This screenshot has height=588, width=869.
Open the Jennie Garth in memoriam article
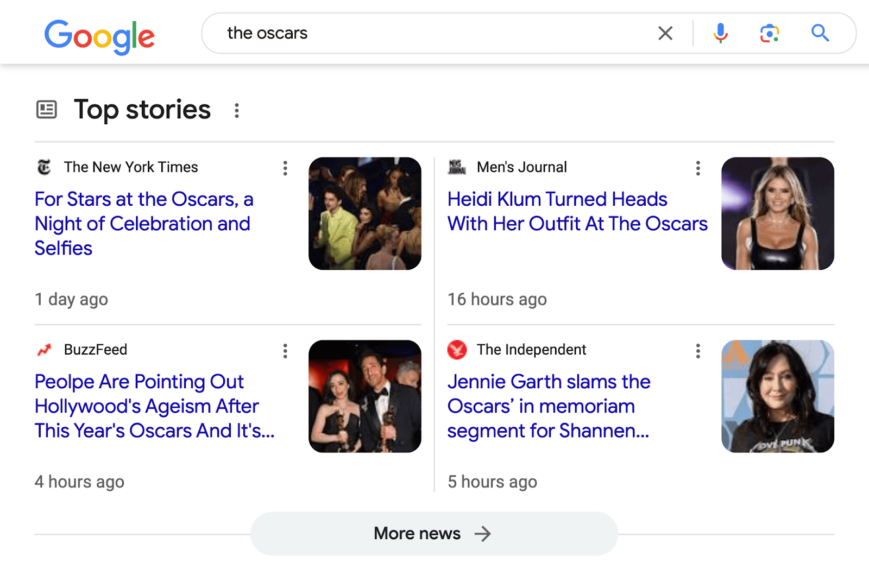pos(549,406)
